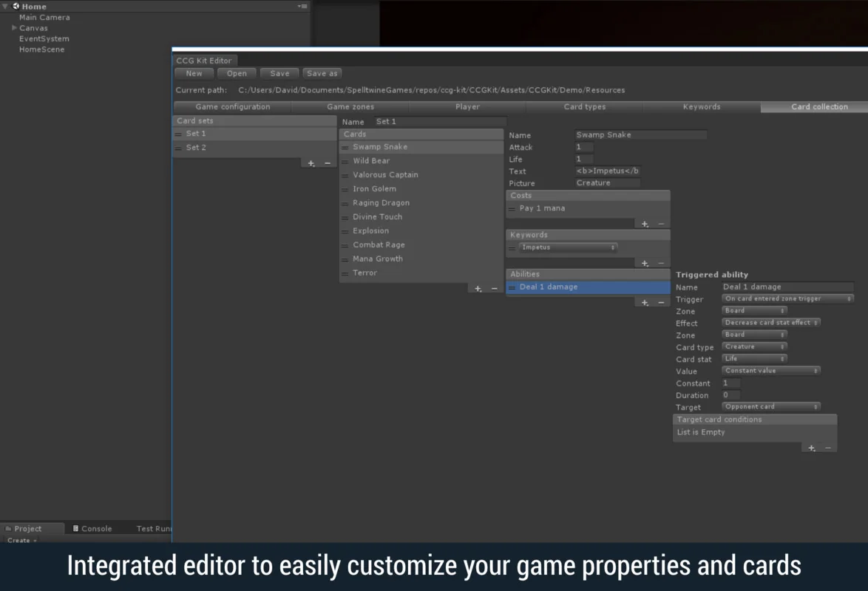
Task: Select the Wild Bear card
Action: 371,160
